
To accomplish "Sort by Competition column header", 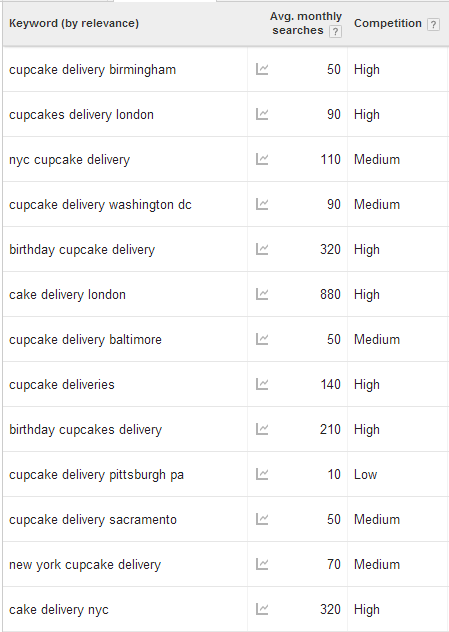I will (388, 23).
